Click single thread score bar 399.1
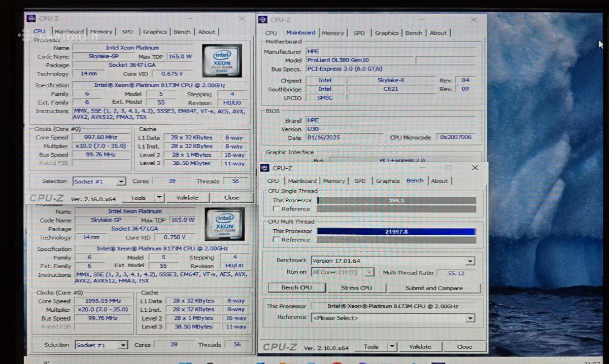The height and width of the screenshot is (364, 609). tap(396, 200)
